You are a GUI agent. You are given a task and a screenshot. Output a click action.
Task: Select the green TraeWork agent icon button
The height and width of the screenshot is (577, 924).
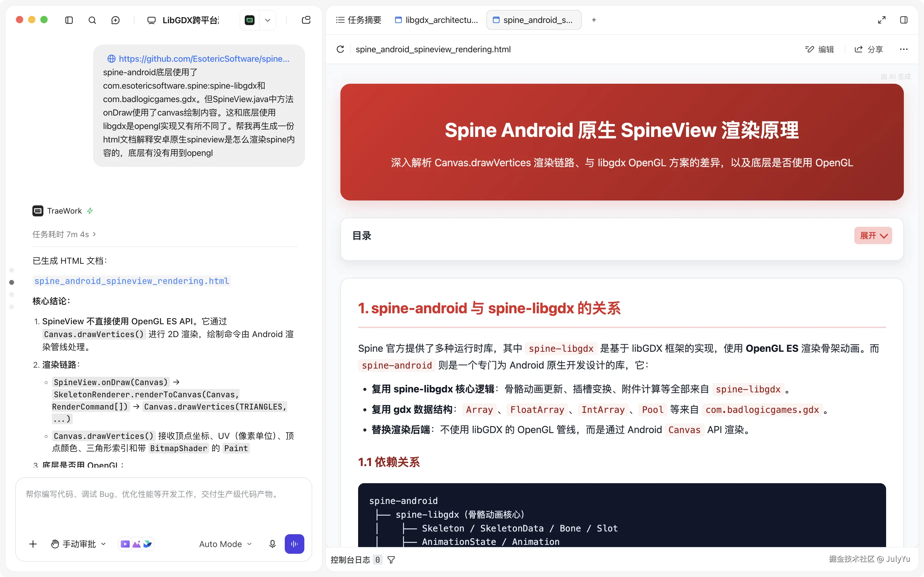click(250, 20)
